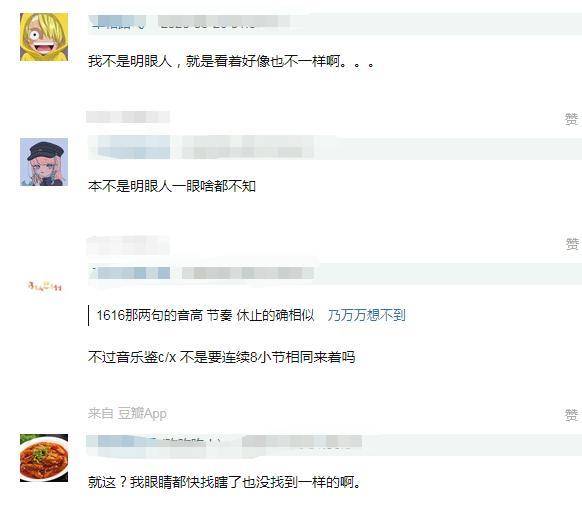Open quoted user 乃万万想不到 profile
This screenshot has width=582, height=531.
click(366, 315)
